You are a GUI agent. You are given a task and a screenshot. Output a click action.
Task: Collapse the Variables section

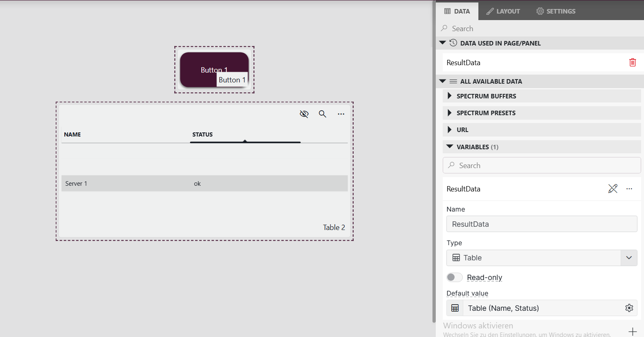450,147
